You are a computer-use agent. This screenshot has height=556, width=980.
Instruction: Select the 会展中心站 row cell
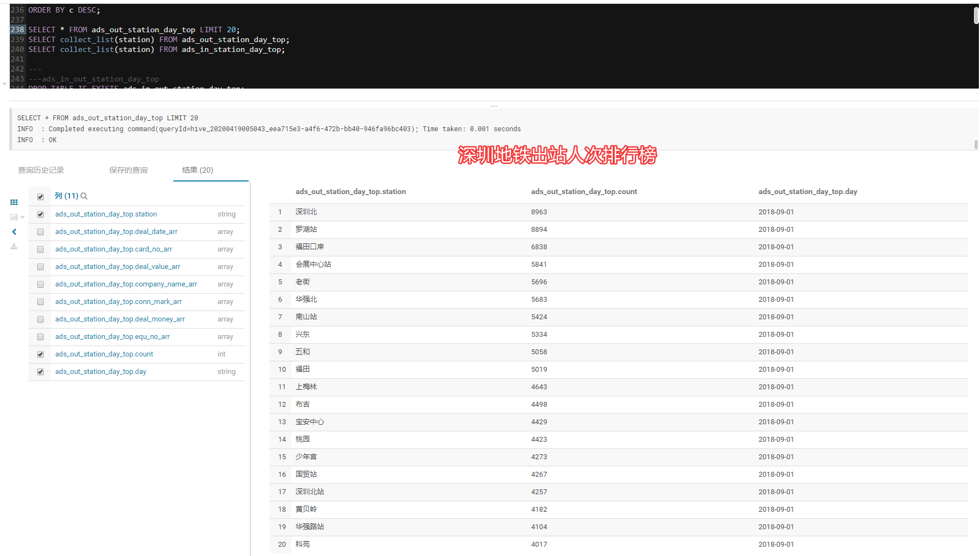click(313, 265)
